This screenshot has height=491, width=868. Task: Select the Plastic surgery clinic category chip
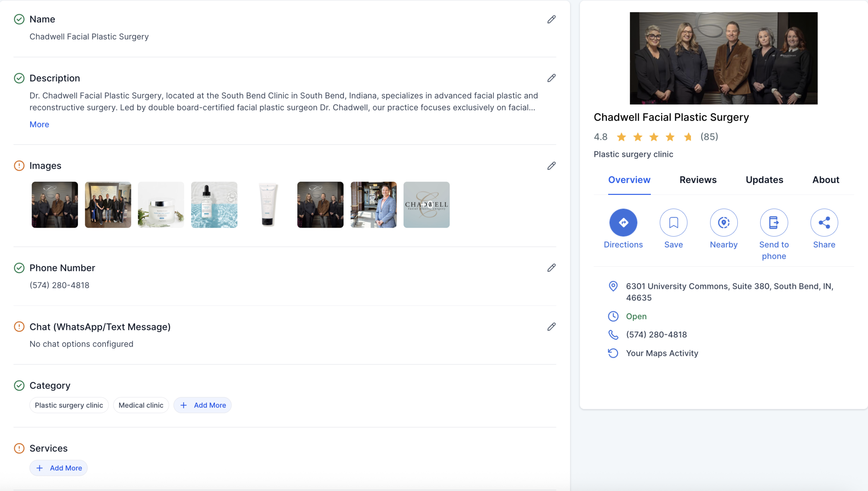point(69,405)
